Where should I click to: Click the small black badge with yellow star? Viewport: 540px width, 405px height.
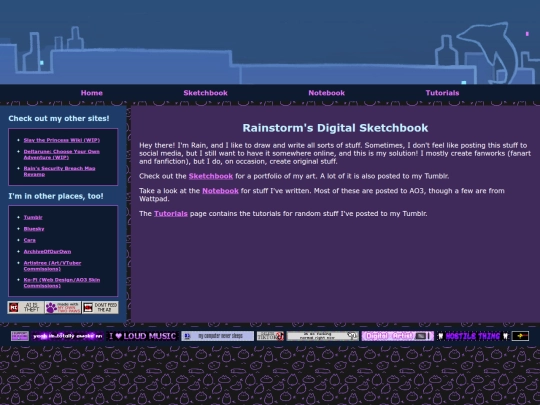pos(520,336)
